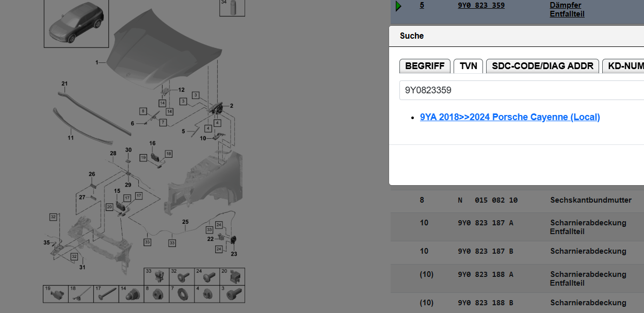Focus the search field containing 9Y0823359
The height and width of the screenshot is (313, 644).
point(522,90)
